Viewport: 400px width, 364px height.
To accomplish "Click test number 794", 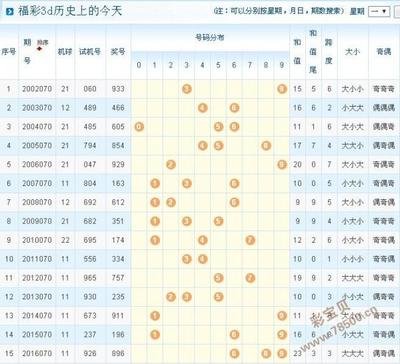I will [90, 146].
